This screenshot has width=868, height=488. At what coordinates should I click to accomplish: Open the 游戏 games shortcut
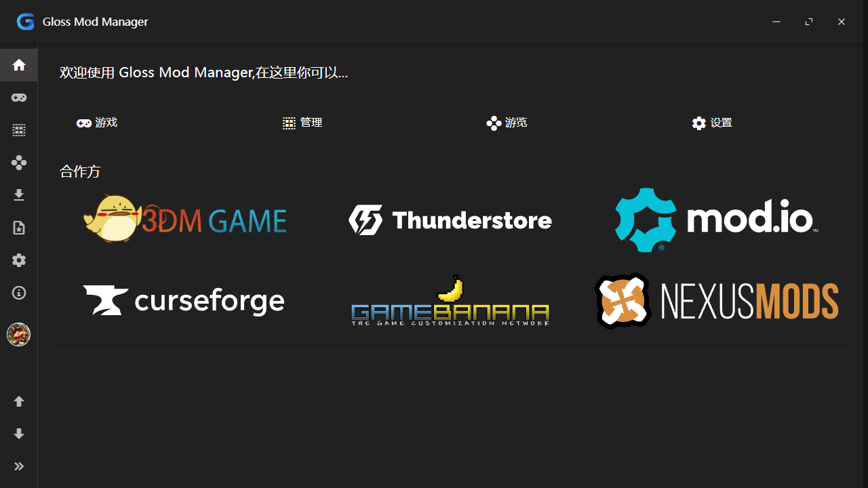point(97,123)
